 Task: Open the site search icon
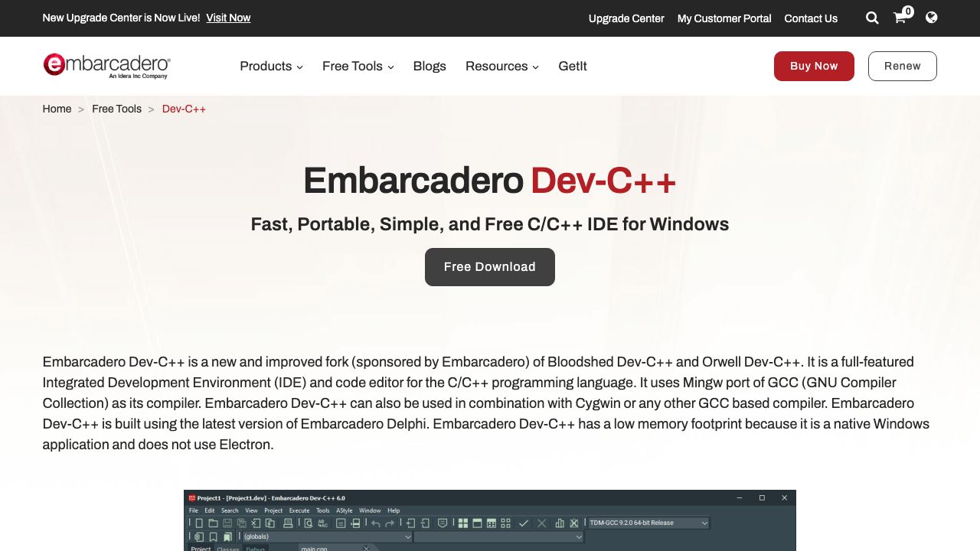click(x=872, y=18)
